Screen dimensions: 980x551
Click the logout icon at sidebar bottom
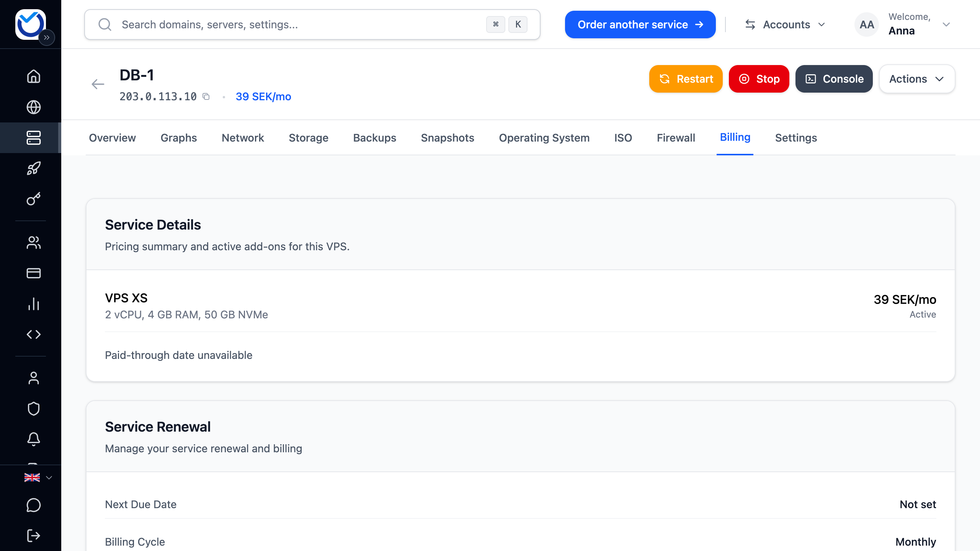point(34,536)
